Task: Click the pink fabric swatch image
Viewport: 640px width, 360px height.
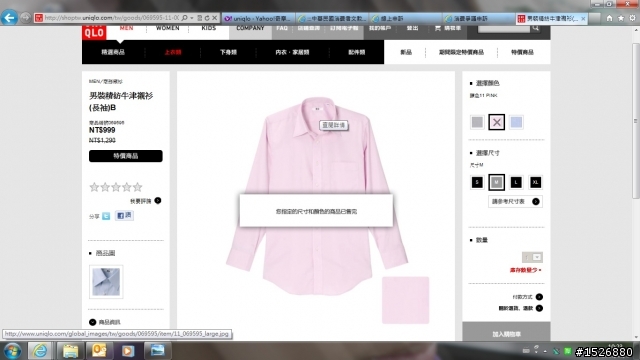Action: tap(405, 300)
